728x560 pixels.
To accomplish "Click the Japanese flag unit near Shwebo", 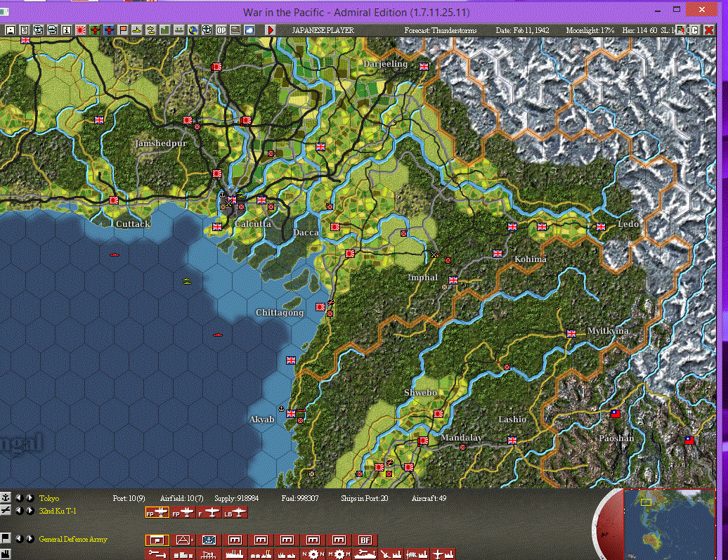I will [x=438, y=413].
